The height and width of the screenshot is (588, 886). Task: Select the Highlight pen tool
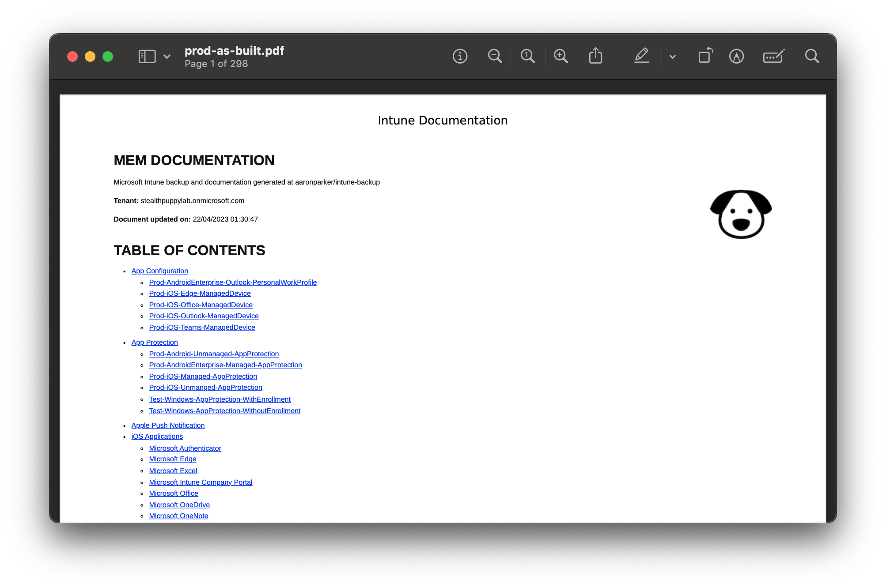pos(641,56)
